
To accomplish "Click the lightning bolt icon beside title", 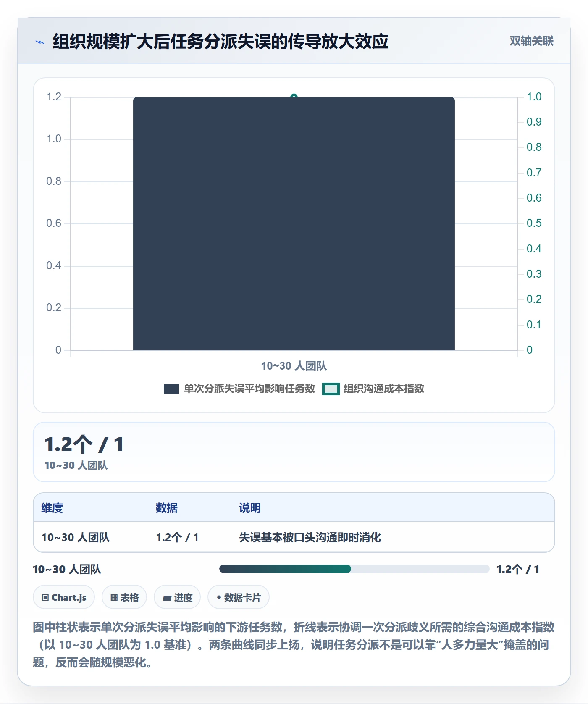I will click(40, 42).
